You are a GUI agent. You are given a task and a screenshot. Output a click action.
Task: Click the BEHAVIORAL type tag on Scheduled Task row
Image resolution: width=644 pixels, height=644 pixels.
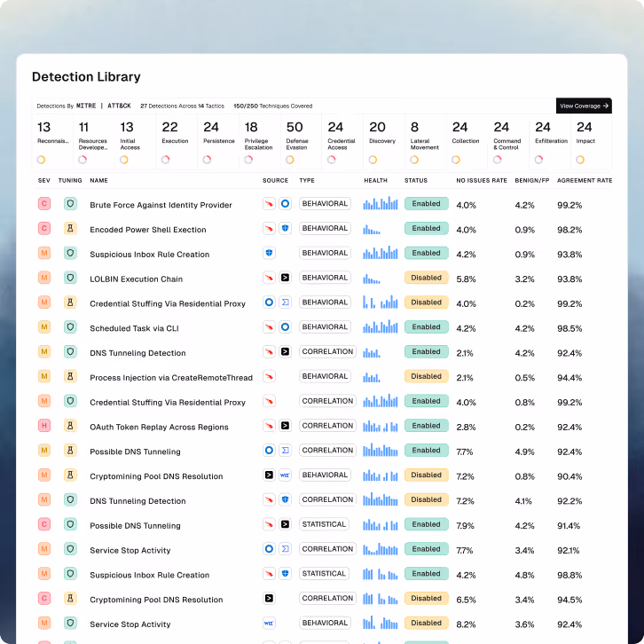click(325, 327)
